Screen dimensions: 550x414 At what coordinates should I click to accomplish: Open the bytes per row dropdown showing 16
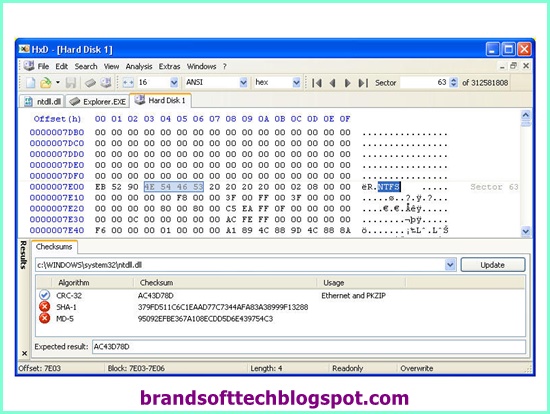click(174, 82)
